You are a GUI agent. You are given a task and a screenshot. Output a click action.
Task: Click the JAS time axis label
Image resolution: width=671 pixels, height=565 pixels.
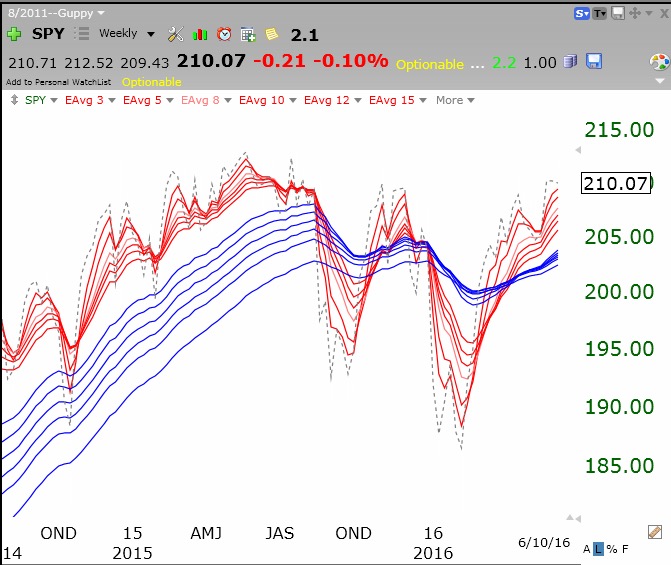(x=280, y=533)
